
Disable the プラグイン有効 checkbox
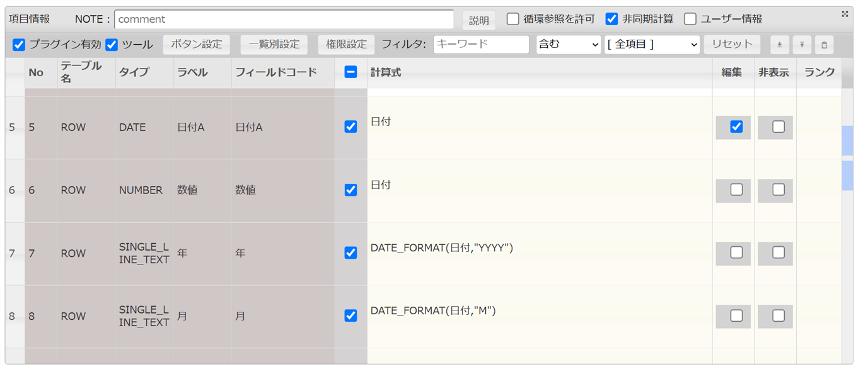(x=19, y=45)
